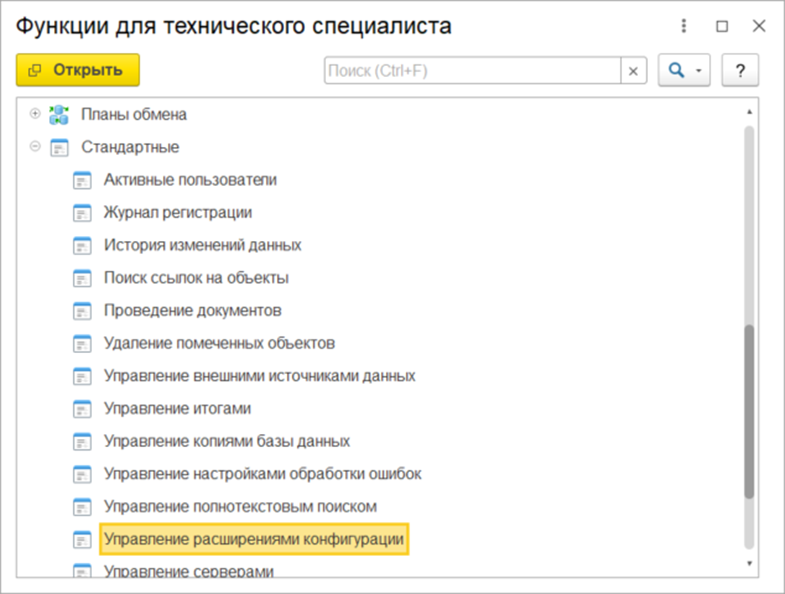
Task: Select Поиск ссылок на объекты item
Action: tap(196, 278)
